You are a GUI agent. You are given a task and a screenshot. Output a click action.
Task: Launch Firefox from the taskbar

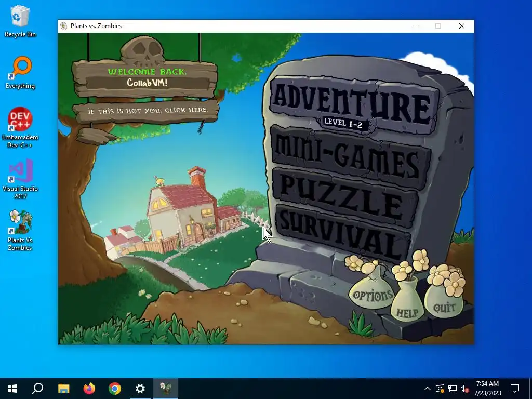pyautogui.click(x=89, y=389)
